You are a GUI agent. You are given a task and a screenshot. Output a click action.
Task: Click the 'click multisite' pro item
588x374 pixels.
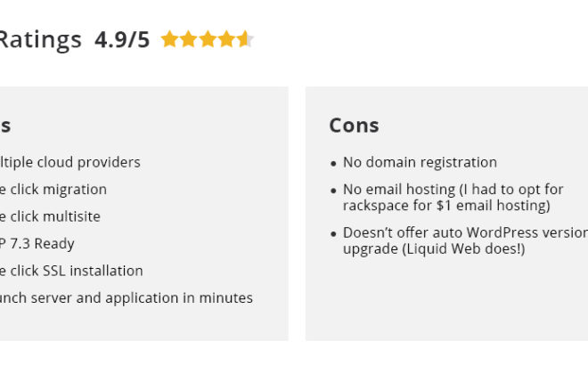[50, 216]
